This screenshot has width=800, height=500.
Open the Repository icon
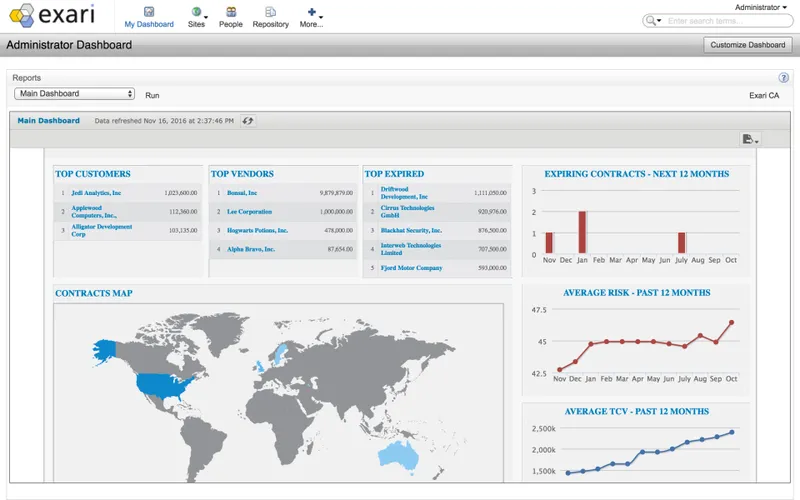270,12
